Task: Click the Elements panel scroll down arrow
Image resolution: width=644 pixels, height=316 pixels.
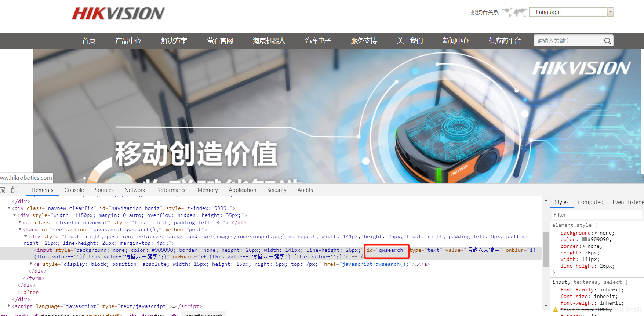Action: click(x=546, y=306)
